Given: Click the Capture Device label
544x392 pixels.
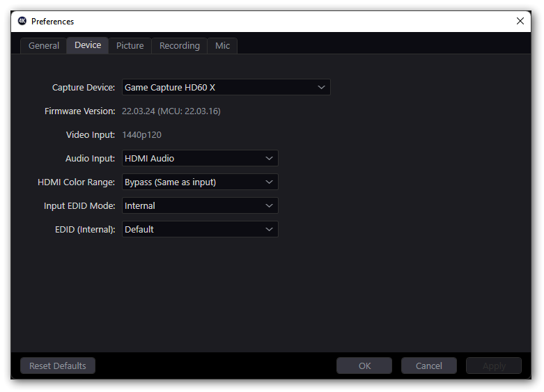Looking at the screenshot, I should point(84,87).
